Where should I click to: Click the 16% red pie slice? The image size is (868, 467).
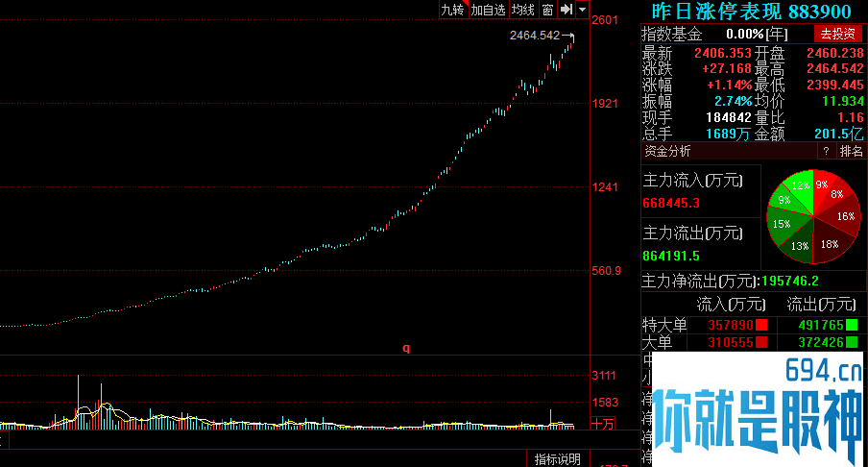pyautogui.click(x=846, y=216)
